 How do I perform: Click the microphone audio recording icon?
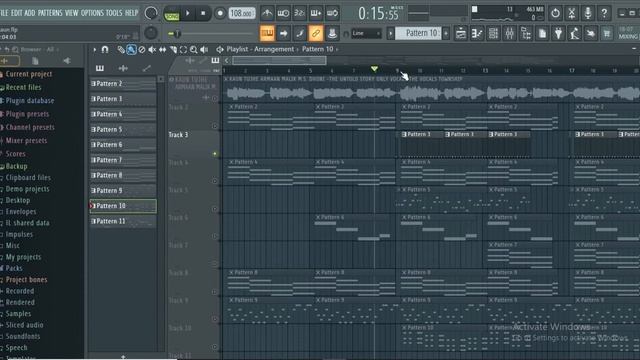(x=588, y=13)
